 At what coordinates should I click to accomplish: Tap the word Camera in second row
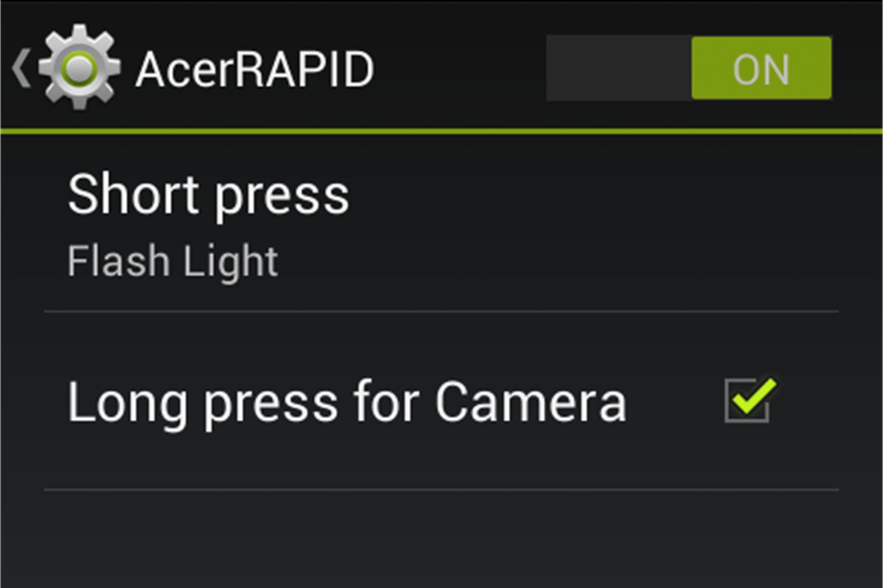(x=530, y=402)
